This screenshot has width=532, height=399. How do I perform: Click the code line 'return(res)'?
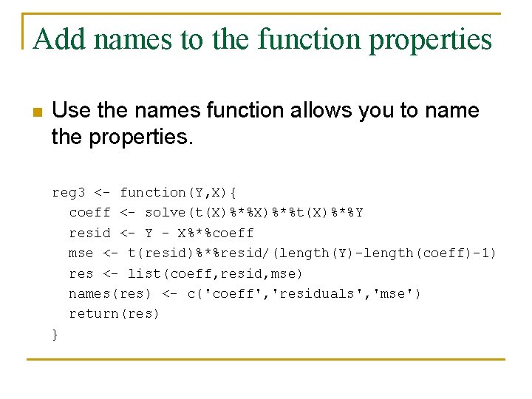point(114,314)
